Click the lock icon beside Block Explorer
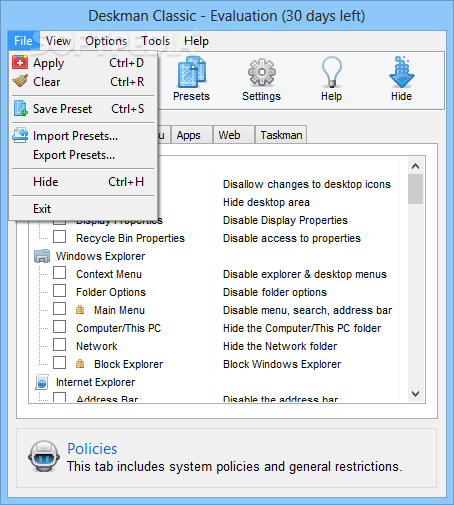This screenshot has width=454, height=505. (80, 364)
